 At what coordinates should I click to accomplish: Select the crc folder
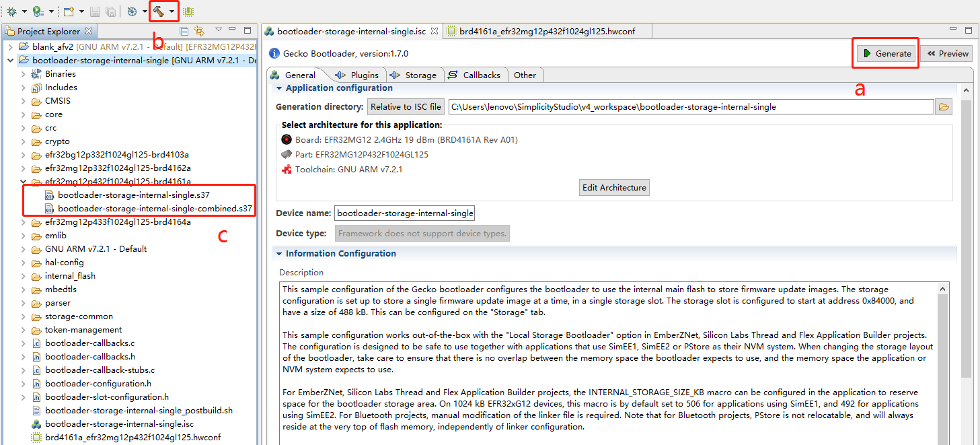(x=50, y=127)
